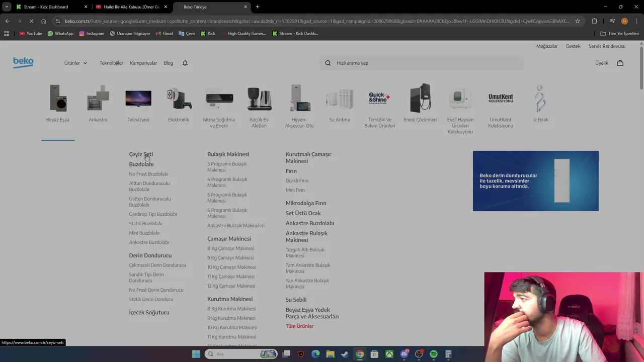Open the Windows Start menu
Image resolution: width=644 pixels, height=362 pixels.
[x=196, y=354]
